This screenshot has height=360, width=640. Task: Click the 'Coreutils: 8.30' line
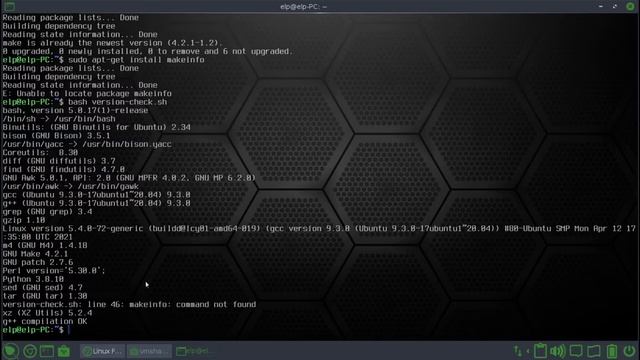point(40,153)
